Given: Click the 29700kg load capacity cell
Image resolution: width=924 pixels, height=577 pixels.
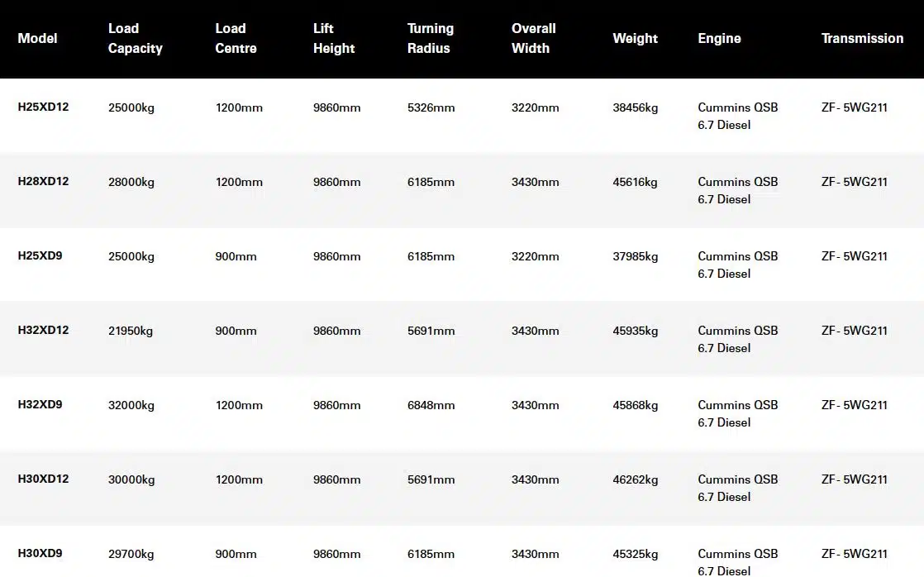Looking at the screenshot, I should 131,554.
